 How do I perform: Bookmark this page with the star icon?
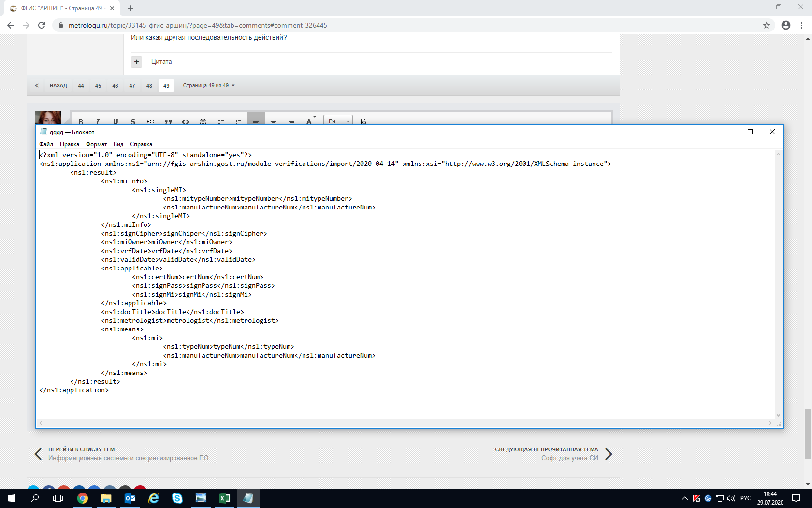click(767, 25)
